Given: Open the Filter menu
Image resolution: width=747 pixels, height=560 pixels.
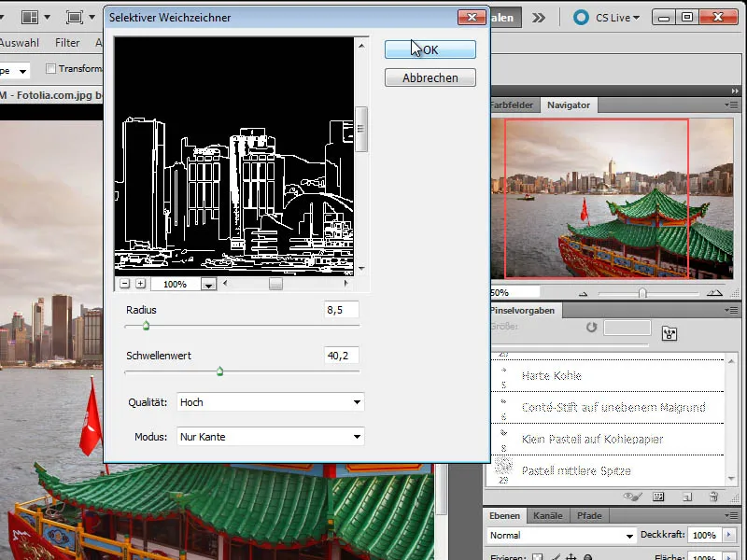Looking at the screenshot, I should click(x=67, y=43).
